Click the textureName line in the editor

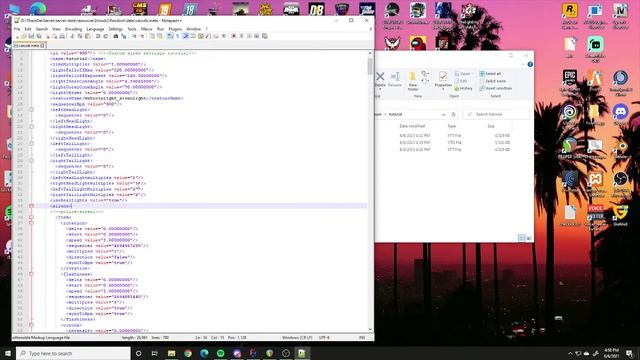[x=116, y=98]
